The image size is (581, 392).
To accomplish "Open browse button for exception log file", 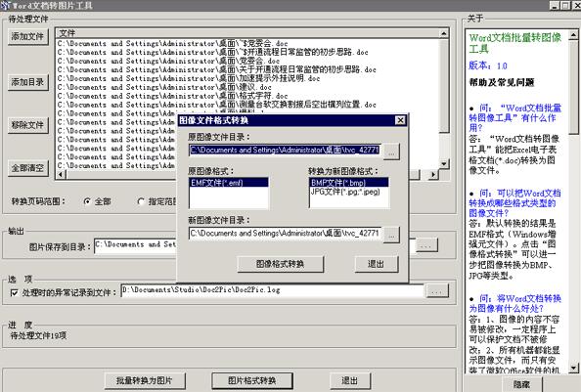I will tap(437, 291).
